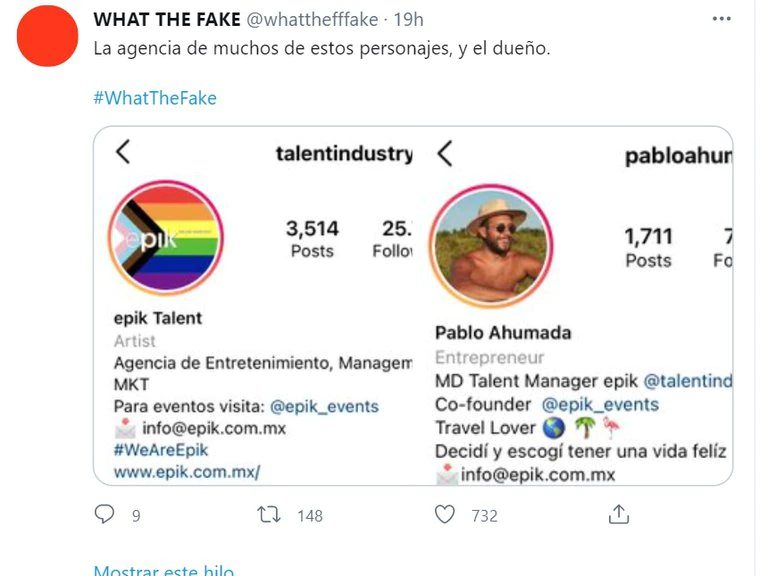768x576 pixels.
Task: Open @epik_events in Pablo Ahumada bio
Action: tap(600, 404)
